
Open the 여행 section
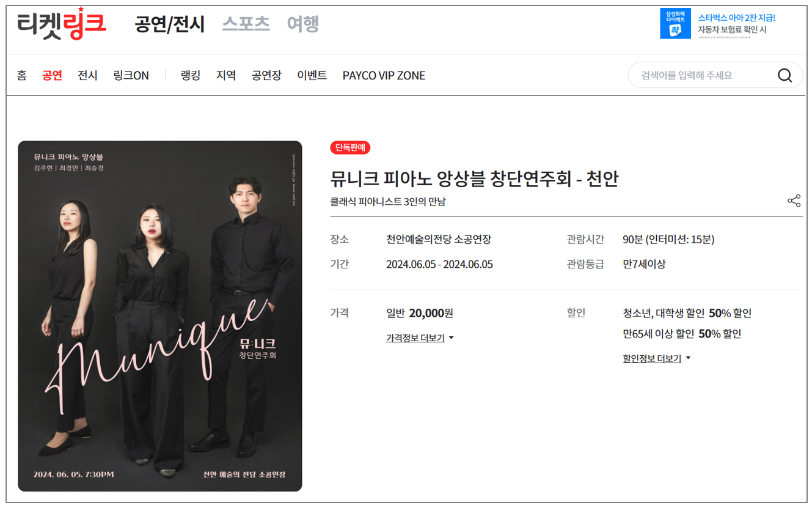click(x=302, y=23)
